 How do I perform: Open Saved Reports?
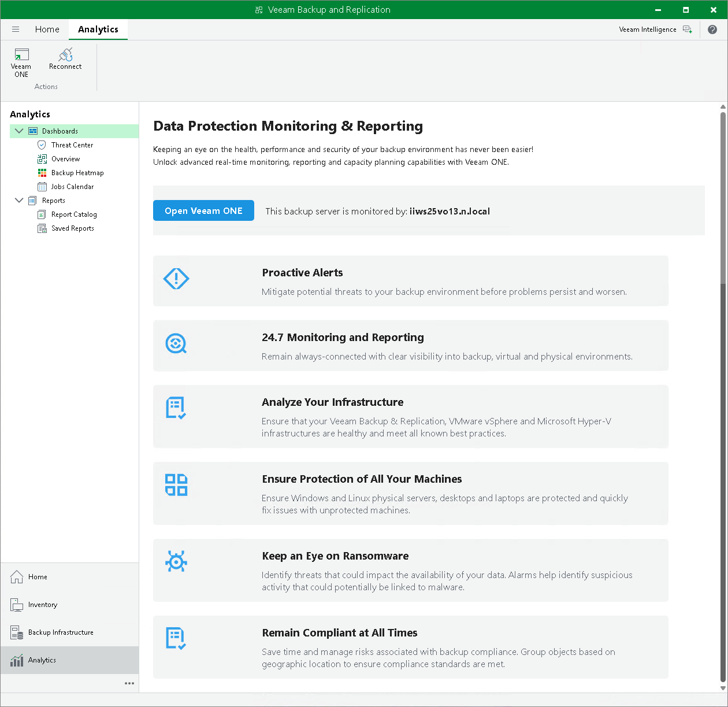tap(73, 228)
